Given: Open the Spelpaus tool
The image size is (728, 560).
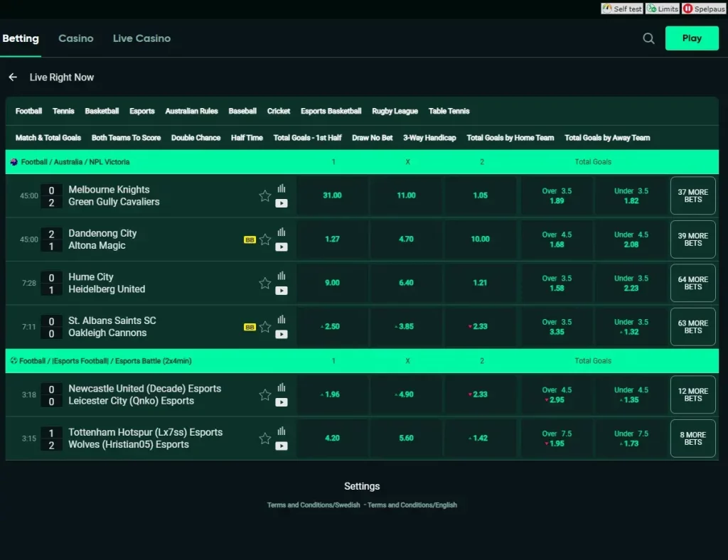Looking at the screenshot, I should click(705, 9).
